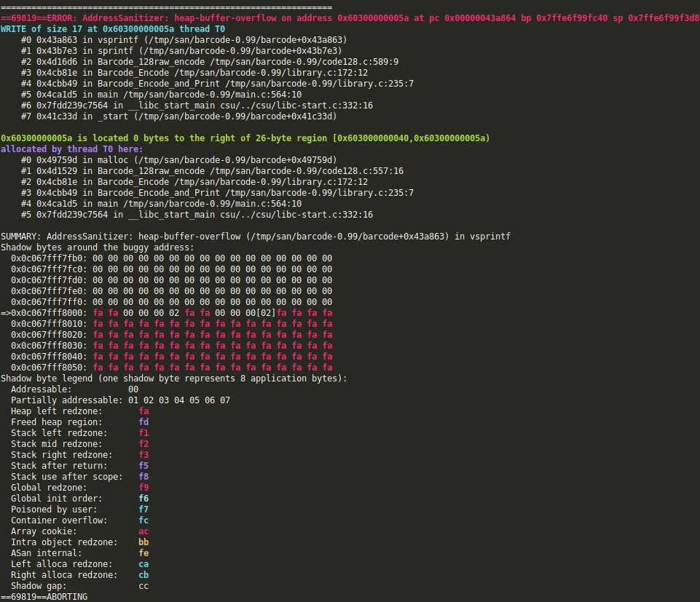Click the 'fd' Freed heap region value
The width and height of the screenshot is (700, 602).
(x=143, y=422)
